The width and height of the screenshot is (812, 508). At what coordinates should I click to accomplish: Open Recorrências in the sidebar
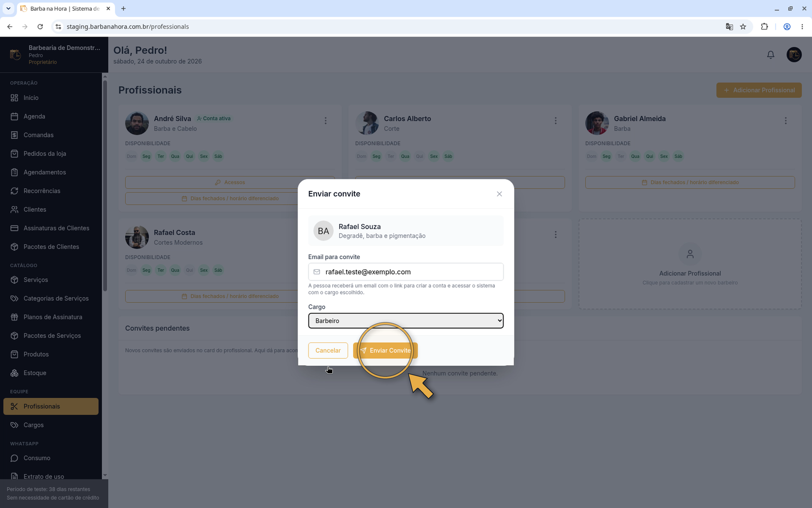51,191
